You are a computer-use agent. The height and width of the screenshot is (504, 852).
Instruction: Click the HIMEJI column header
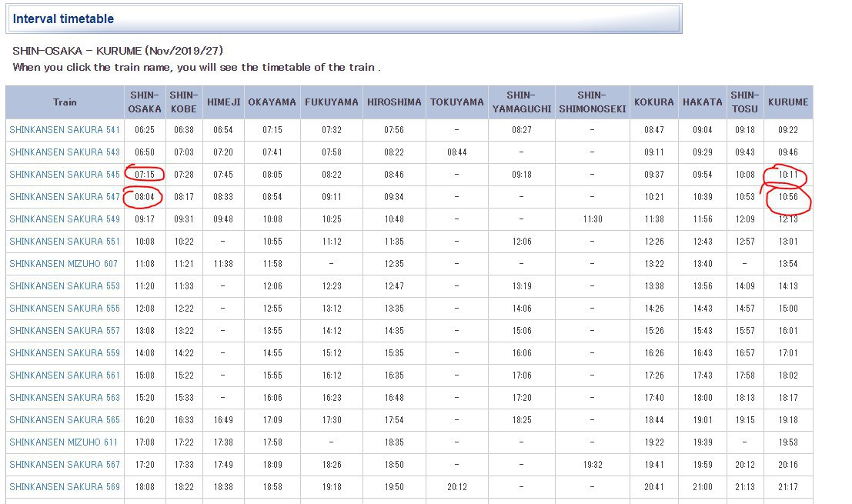[x=223, y=102]
